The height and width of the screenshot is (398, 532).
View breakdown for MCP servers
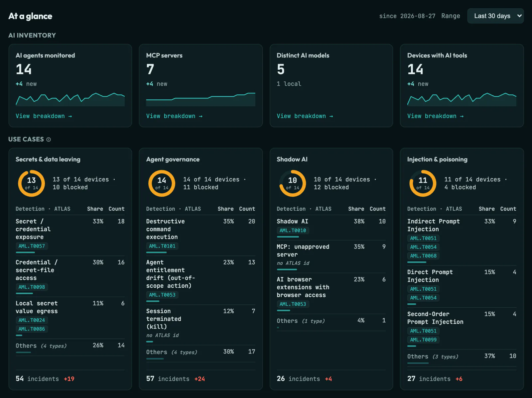click(174, 116)
